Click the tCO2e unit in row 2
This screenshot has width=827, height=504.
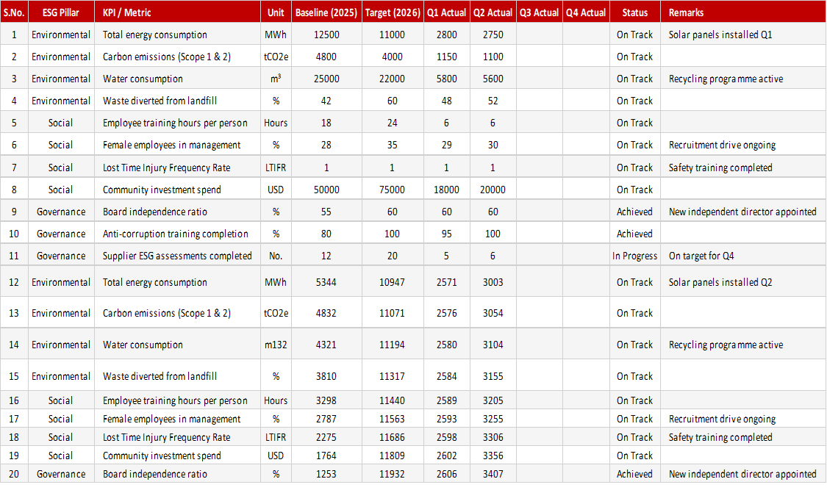[276, 57]
